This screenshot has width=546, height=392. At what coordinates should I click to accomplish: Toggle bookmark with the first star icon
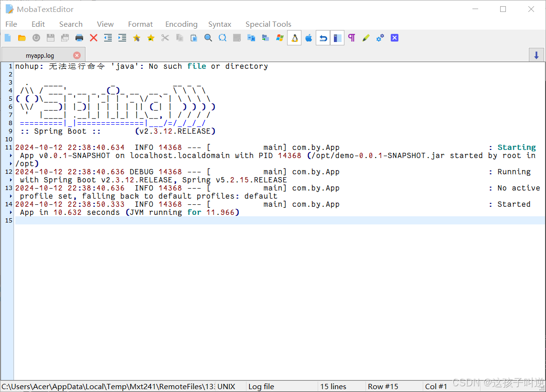click(x=137, y=38)
